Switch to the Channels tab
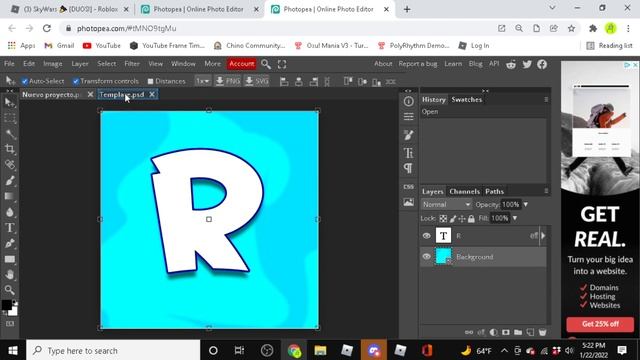 pos(464,191)
